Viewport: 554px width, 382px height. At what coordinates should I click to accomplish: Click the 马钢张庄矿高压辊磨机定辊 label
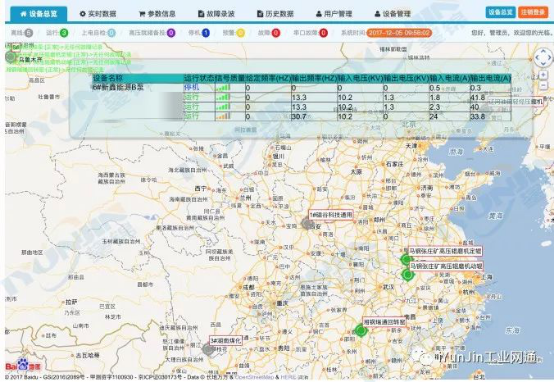pyautogui.click(x=445, y=251)
